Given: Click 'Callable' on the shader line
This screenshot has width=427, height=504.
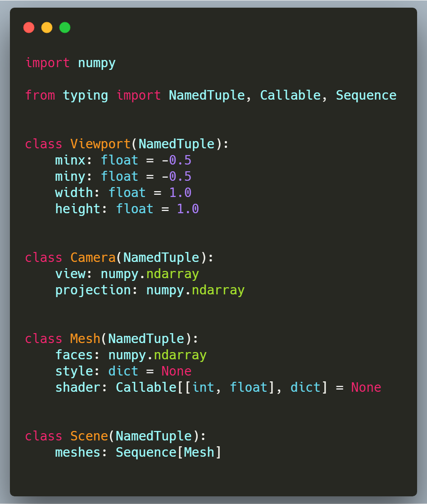Looking at the screenshot, I should point(146,387).
